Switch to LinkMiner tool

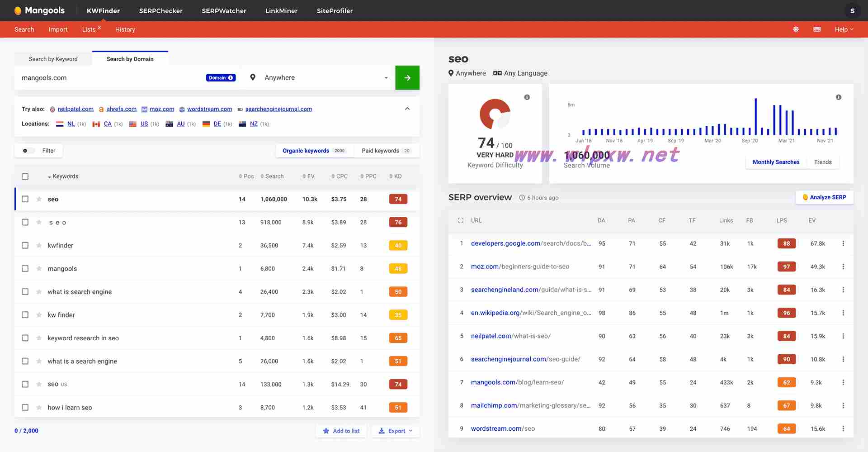281,11
